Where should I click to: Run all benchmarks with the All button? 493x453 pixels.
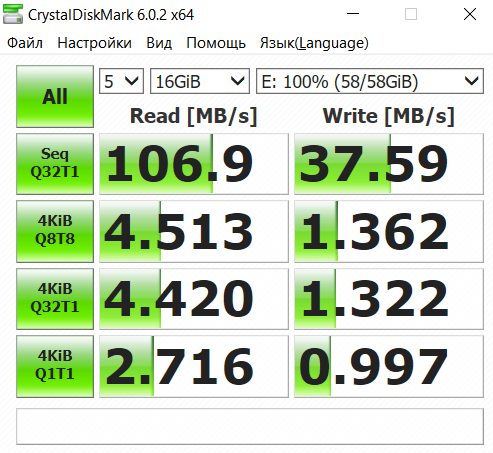[55, 96]
